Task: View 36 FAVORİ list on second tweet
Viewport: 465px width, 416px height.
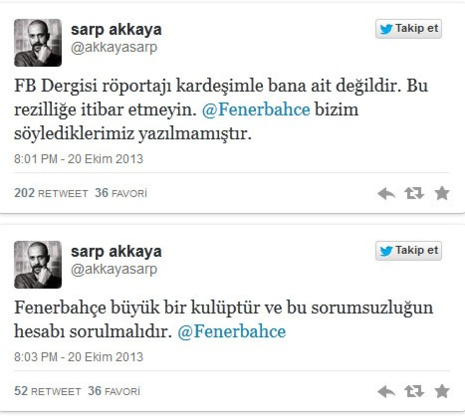Action: pyautogui.click(x=114, y=391)
